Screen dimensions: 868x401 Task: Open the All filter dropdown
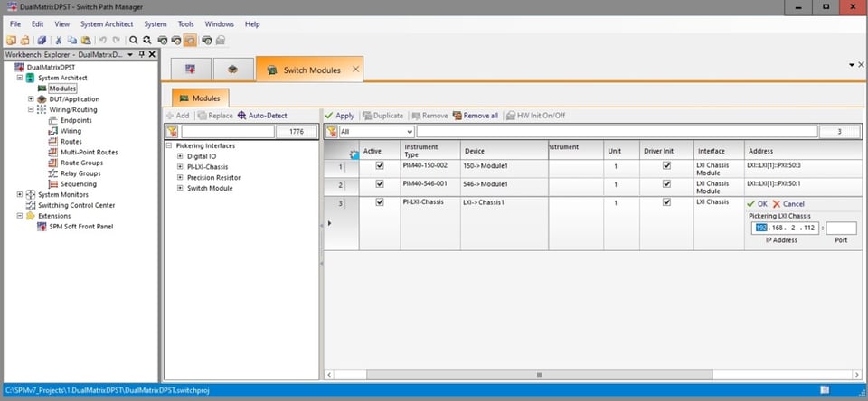click(410, 132)
